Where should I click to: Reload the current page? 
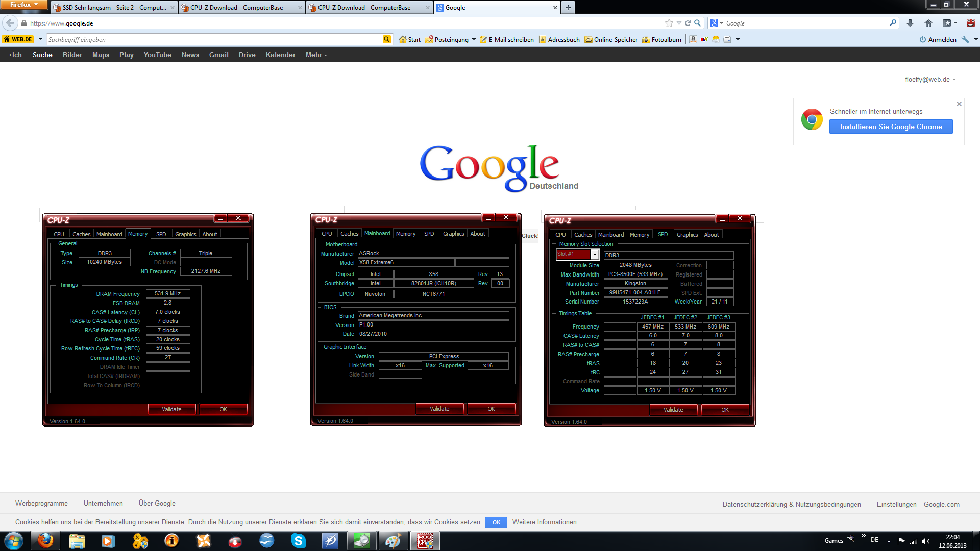tap(688, 23)
